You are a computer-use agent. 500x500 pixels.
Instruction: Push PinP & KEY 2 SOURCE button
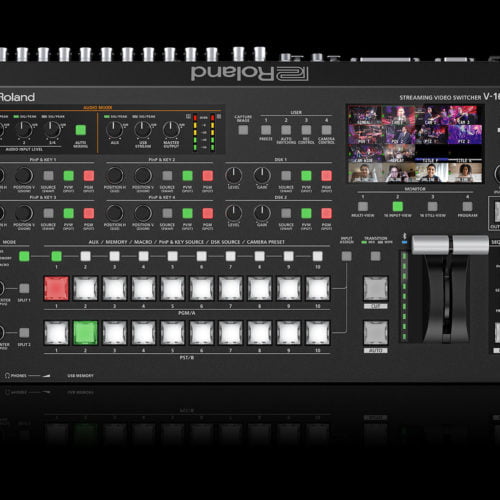(167, 176)
